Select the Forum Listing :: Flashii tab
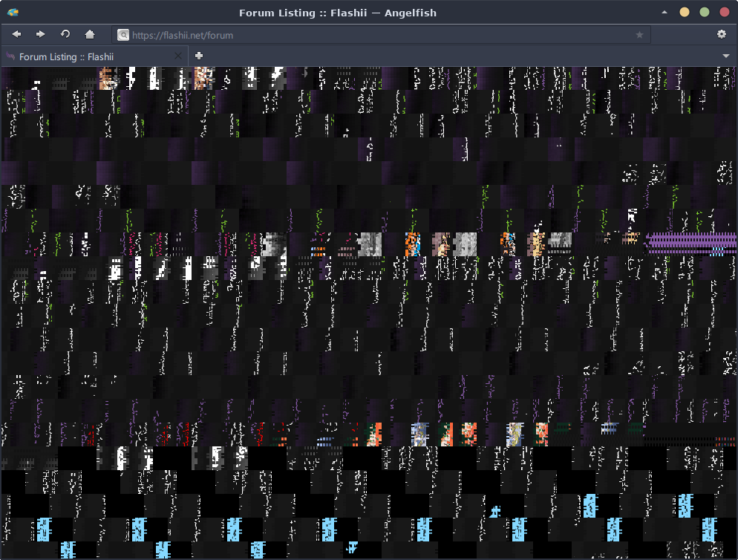 click(x=94, y=56)
